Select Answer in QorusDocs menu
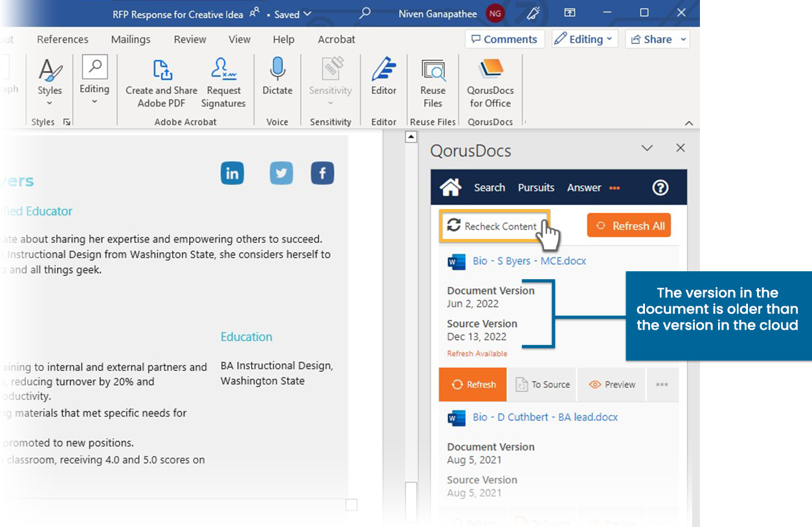812x527 pixels. coord(584,188)
